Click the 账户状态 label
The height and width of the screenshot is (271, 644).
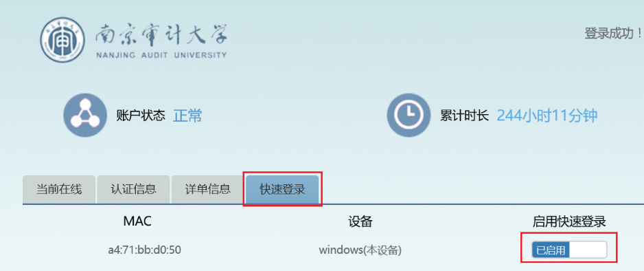pyautogui.click(x=141, y=116)
